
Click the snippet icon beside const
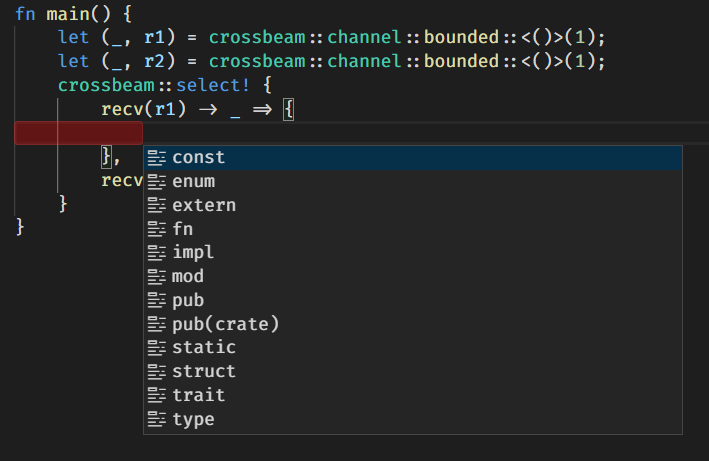click(157, 158)
